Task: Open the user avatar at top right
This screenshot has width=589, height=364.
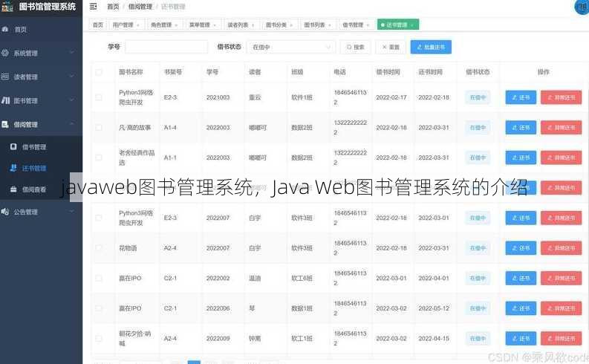Action: 582,7
